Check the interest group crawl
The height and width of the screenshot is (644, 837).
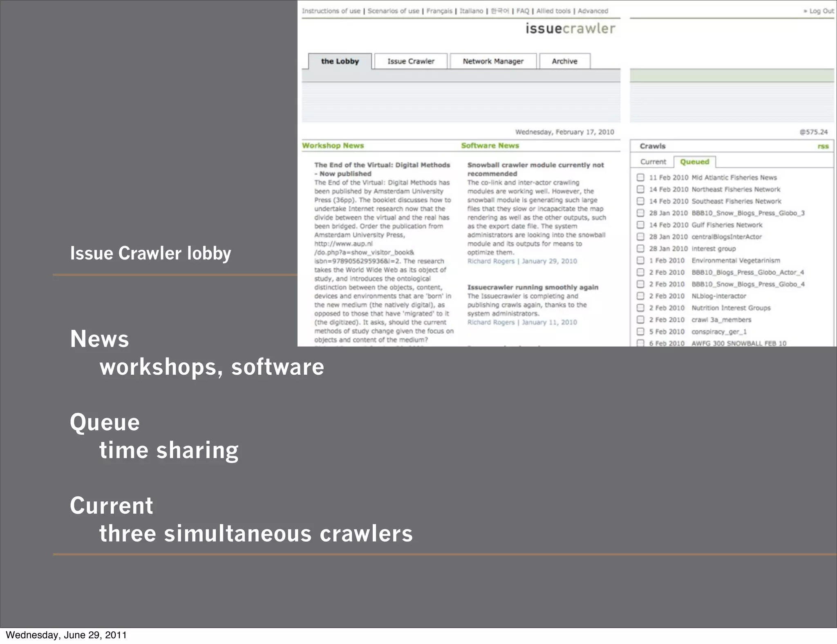[x=640, y=248]
